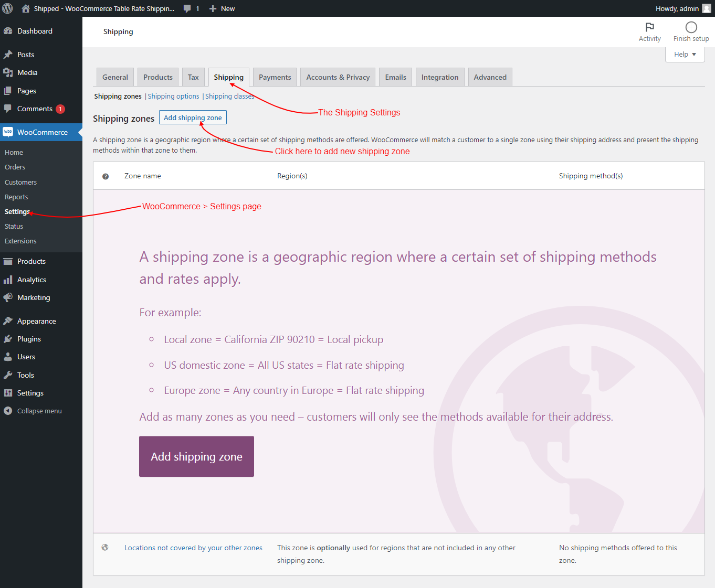Viewport: 715px width, 588px height.
Task: Click the Comments speech bubble sidebar icon
Action: (x=8, y=109)
